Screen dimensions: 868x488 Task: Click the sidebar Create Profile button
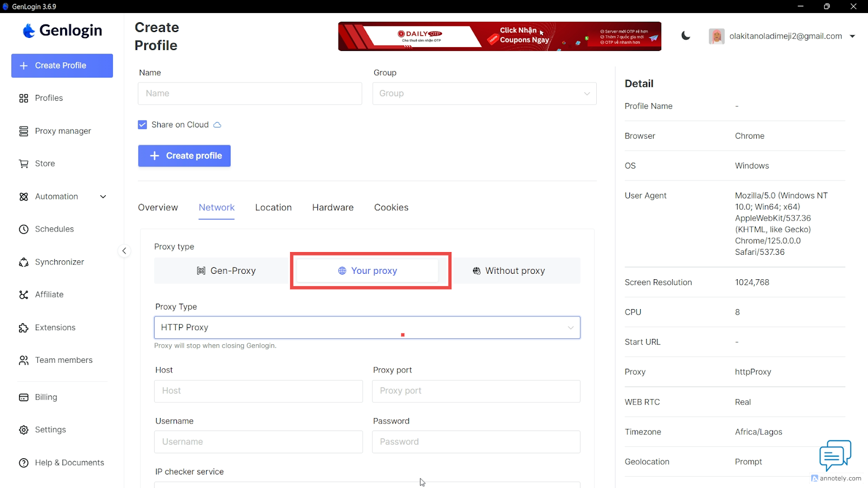(62, 66)
